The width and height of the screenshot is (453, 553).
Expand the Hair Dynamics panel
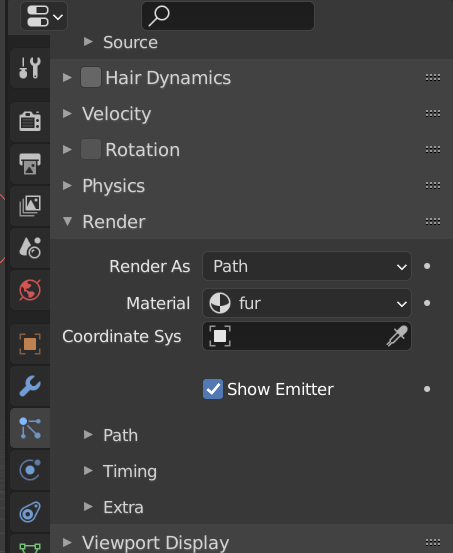point(67,78)
